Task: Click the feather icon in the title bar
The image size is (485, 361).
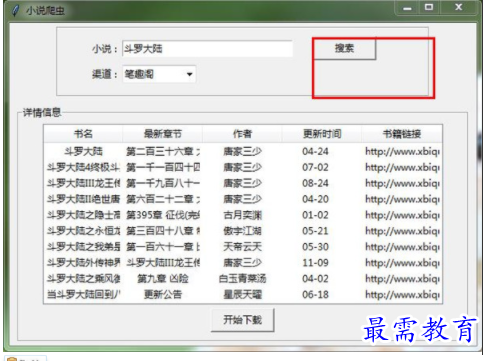Action: pyautogui.click(x=15, y=10)
